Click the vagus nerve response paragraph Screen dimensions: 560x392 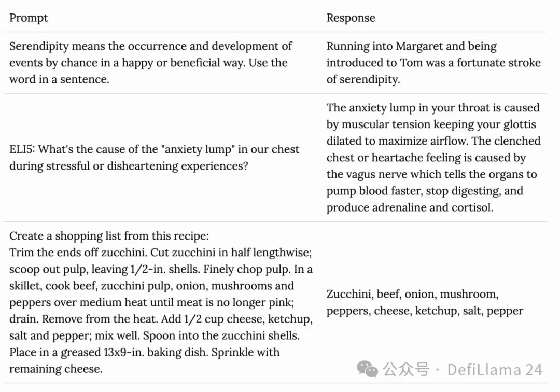tap(433, 158)
